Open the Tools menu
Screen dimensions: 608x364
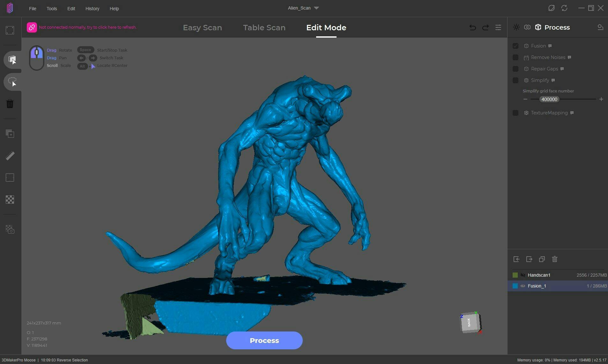click(x=52, y=9)
